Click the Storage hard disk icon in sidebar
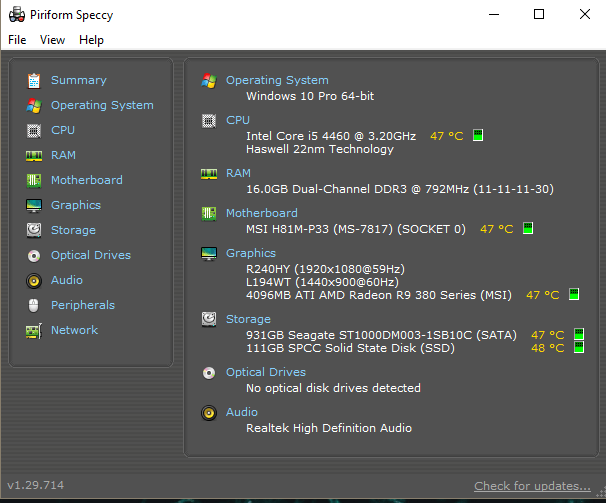 click(34, 230)
